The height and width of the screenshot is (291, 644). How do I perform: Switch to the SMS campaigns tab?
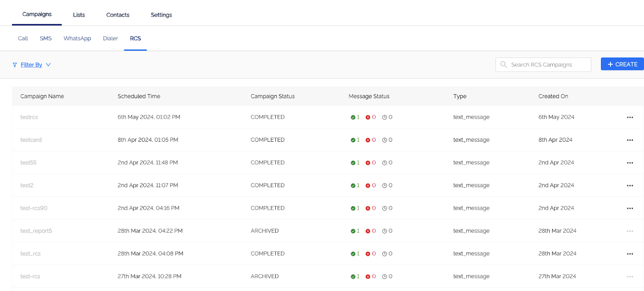[45, 38]
